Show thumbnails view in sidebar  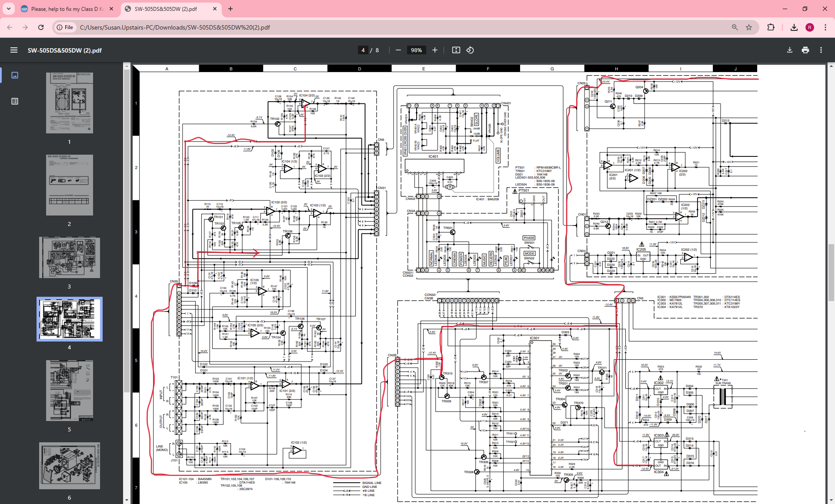pos(15,75)
